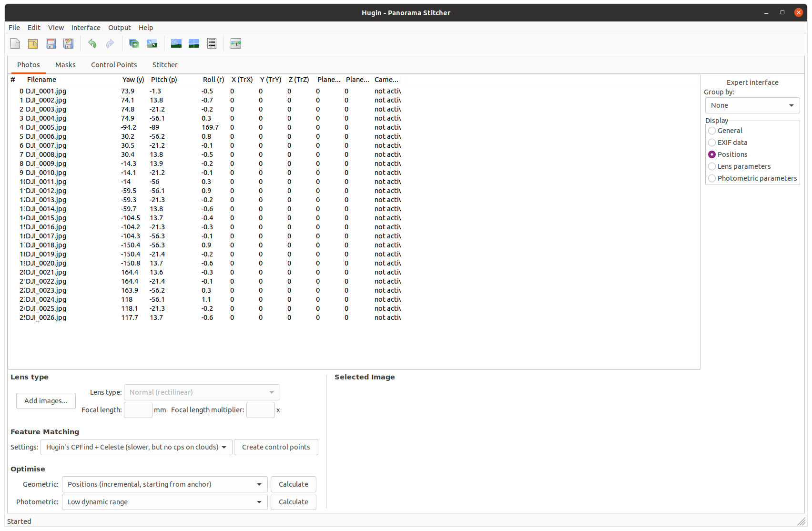The image size is (812, 531).
Task: Show Photometric parameters in the table
Action: click(712, 178)
